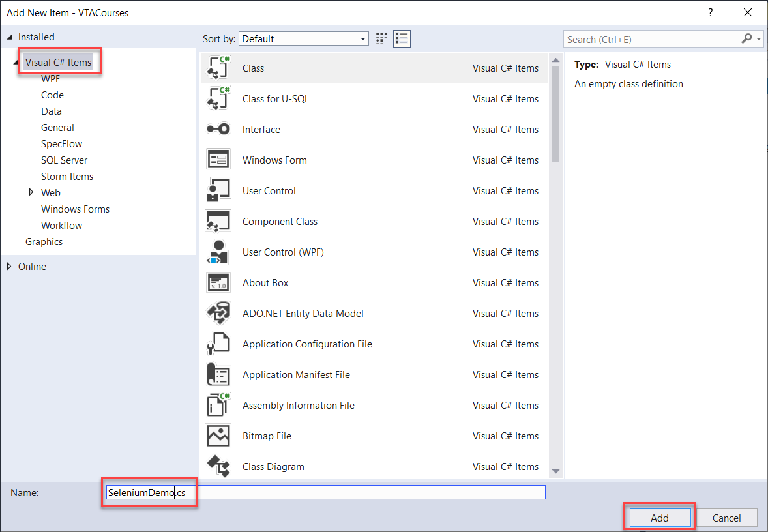This screenshot has width=768, height=532.
Task: Click 'Application Manifest File' text
Action: click(297, 375)
